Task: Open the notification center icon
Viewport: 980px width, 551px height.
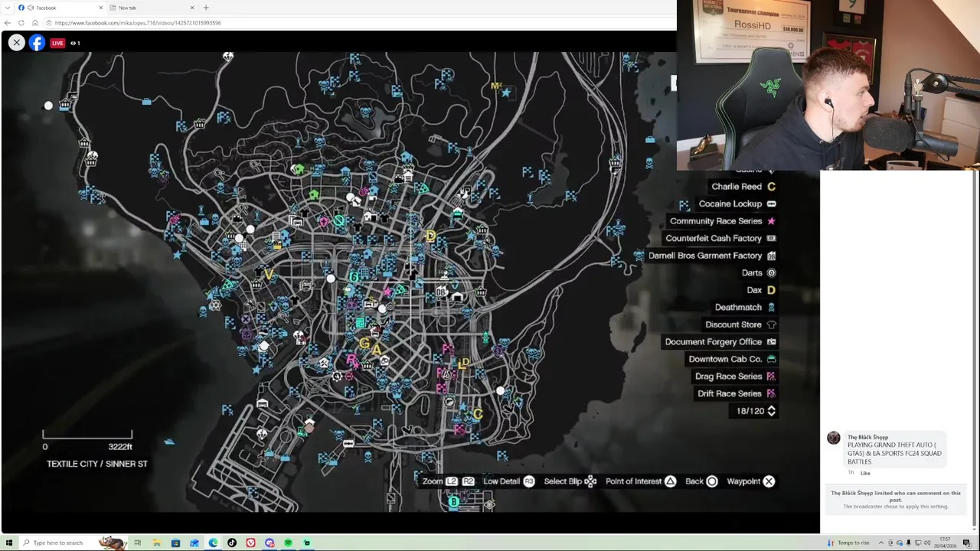Action: (x=967, y=543)
